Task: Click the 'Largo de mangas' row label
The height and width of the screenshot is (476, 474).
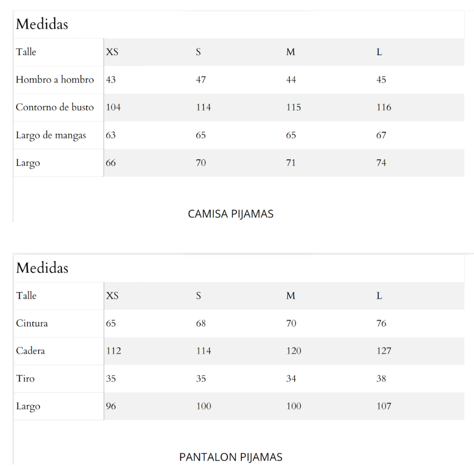Action: click(50, 135)
